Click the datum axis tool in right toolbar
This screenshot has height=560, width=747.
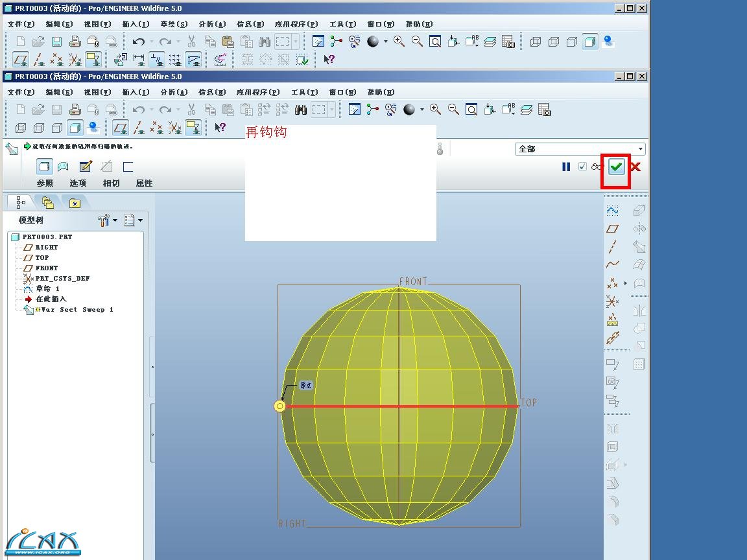(x=612, y=247)
